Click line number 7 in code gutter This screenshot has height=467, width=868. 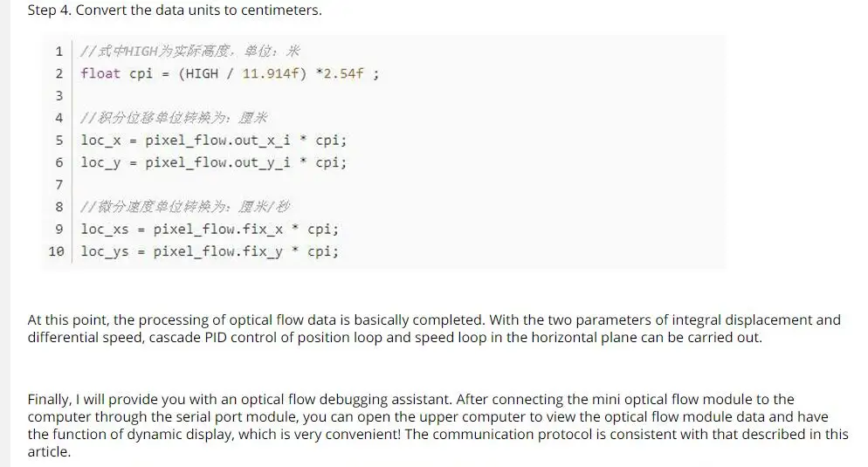[59, 184]
